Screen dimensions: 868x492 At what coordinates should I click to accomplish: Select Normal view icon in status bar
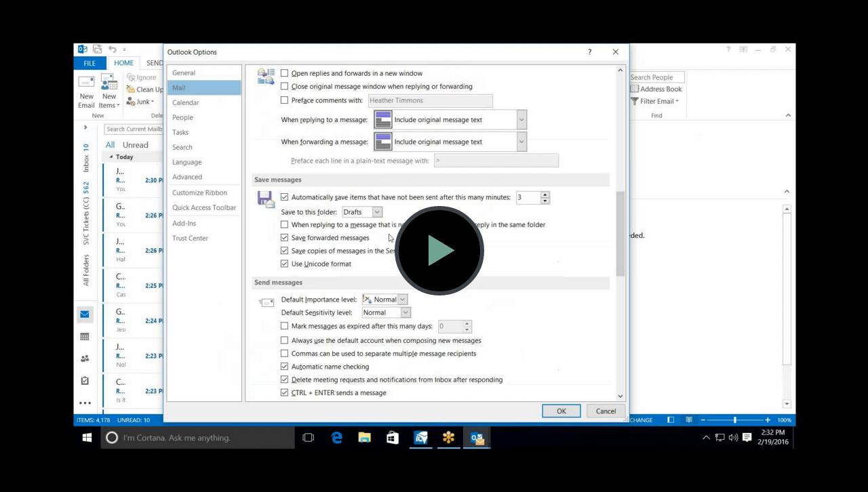[x=671, y=420]
